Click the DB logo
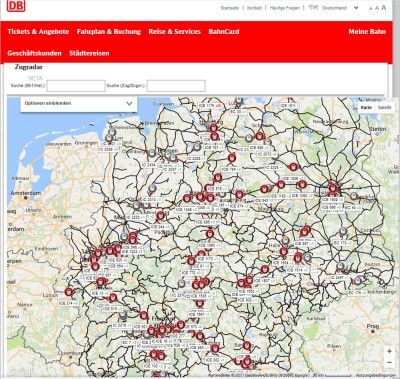Screen dimensions: 400x379 click(16, 6)
